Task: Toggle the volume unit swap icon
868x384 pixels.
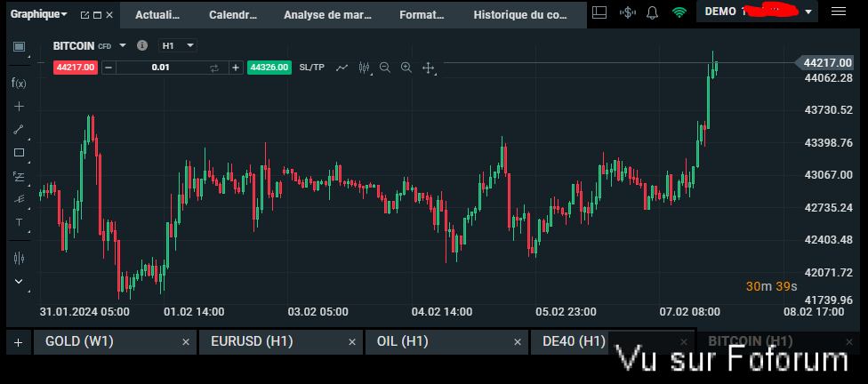Action: click(214, 68)
